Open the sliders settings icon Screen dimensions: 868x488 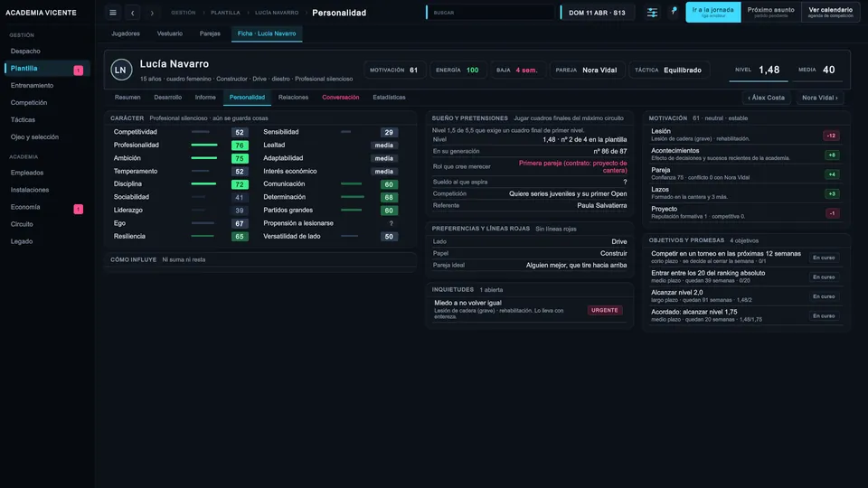click(x=652, y=12)
